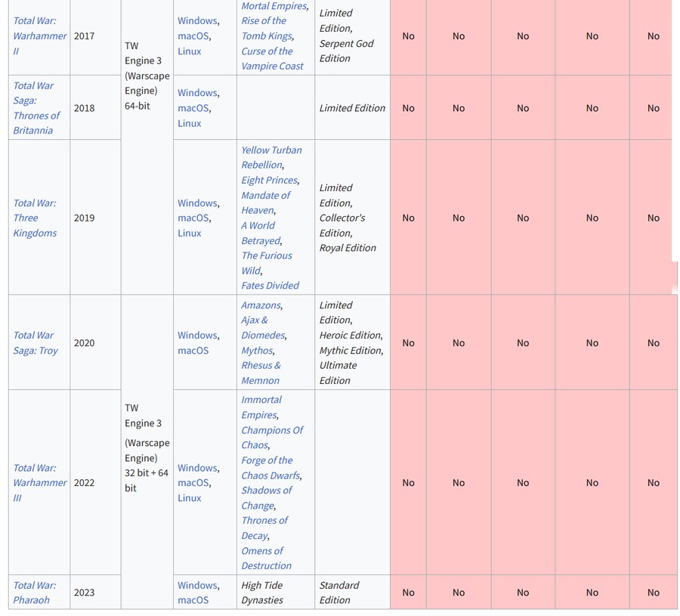Follow the Omens of Destruction link
The width and height of the screenshot is (680, 616).
(x=266, y=558)
